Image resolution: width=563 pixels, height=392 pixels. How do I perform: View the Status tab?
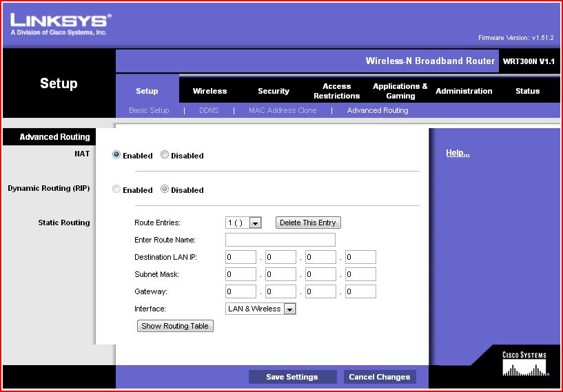pos(528,91)
